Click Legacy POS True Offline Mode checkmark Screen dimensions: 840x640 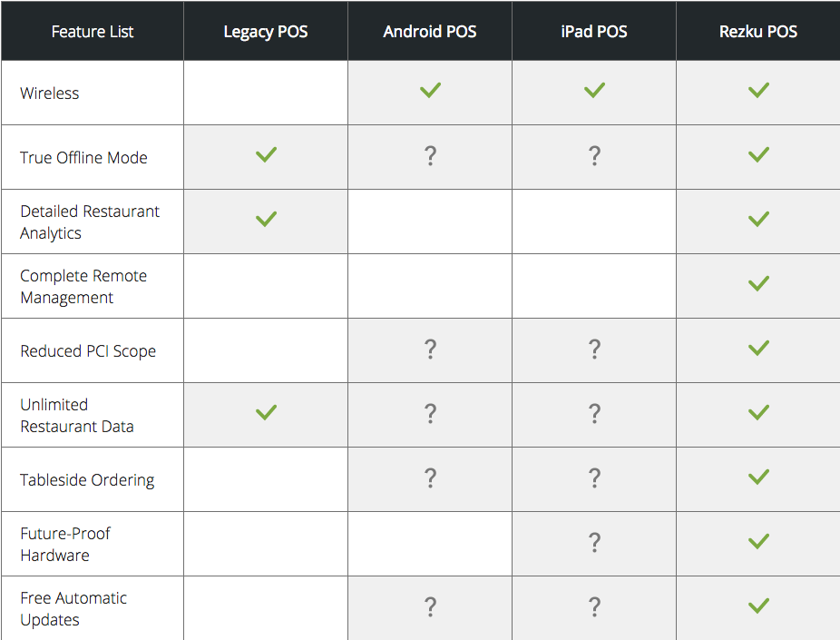266,154
